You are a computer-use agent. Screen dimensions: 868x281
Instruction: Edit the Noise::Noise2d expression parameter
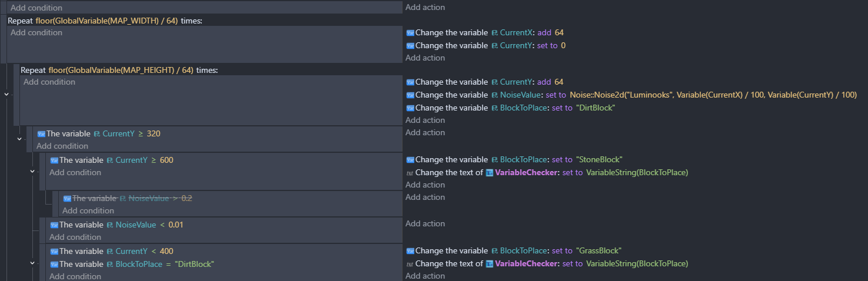click(x=713, y=95)
